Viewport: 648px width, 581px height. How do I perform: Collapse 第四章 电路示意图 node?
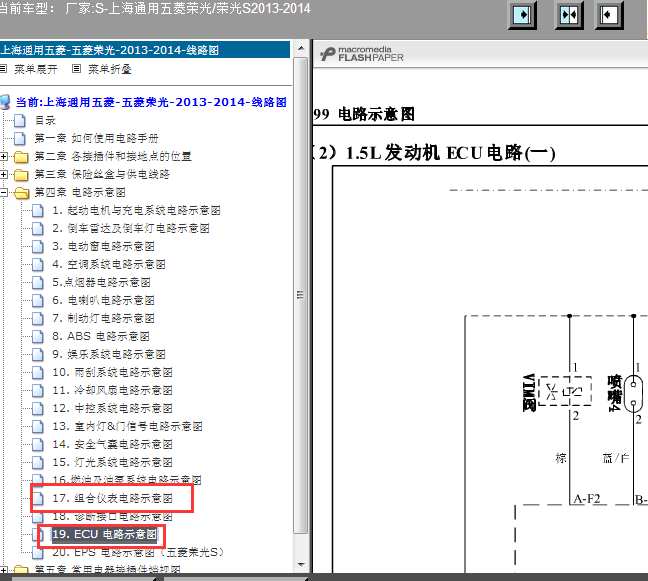click(x=3, y=192)
